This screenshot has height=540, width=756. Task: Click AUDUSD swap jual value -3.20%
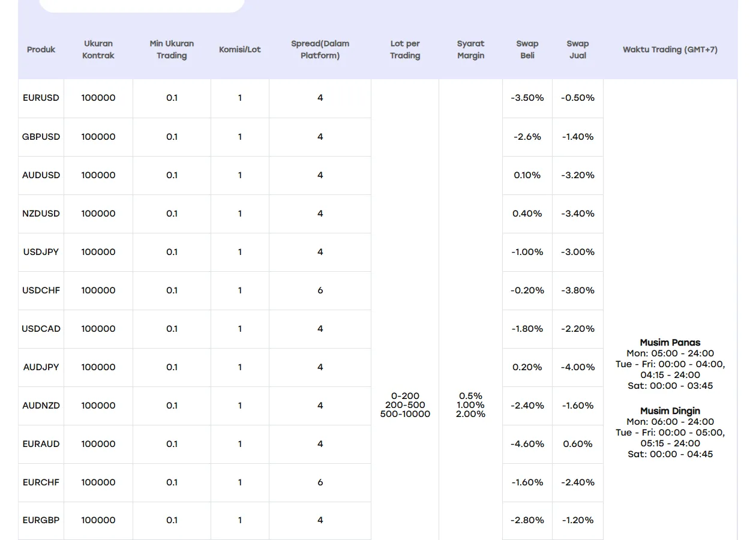click(578, 175)
